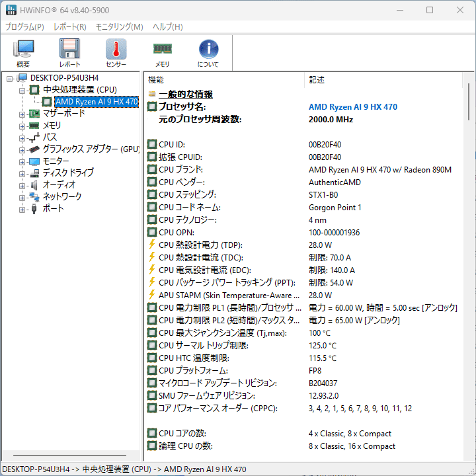Click the メモリ memory module icon
This screenshot has width=476, height=476.
pyautogui.click(x=162, y=53)
